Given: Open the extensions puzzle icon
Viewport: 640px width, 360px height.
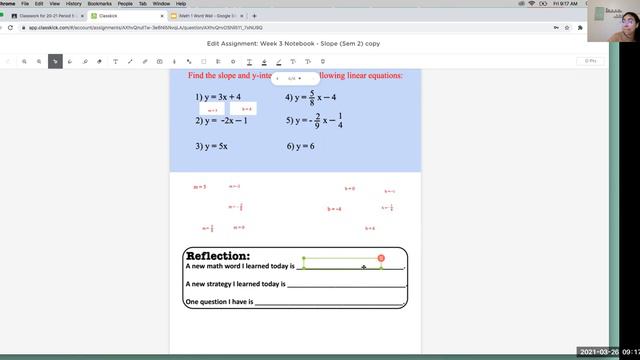Looking at the screenshot, I should click(580, 28).
